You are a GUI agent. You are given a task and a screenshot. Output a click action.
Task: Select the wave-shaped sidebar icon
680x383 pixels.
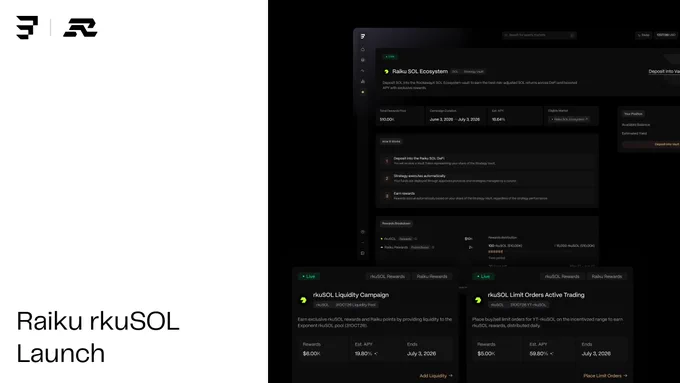[363, 71]
